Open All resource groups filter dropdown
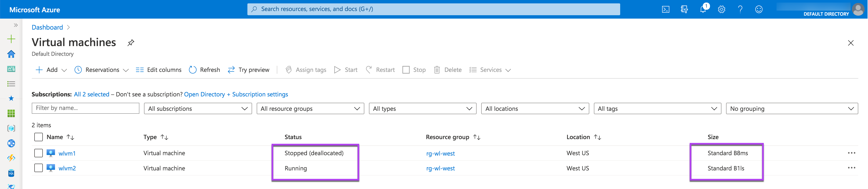Viewport: 868px width, 189px height. pyautogui.click(x=310, y=109)
